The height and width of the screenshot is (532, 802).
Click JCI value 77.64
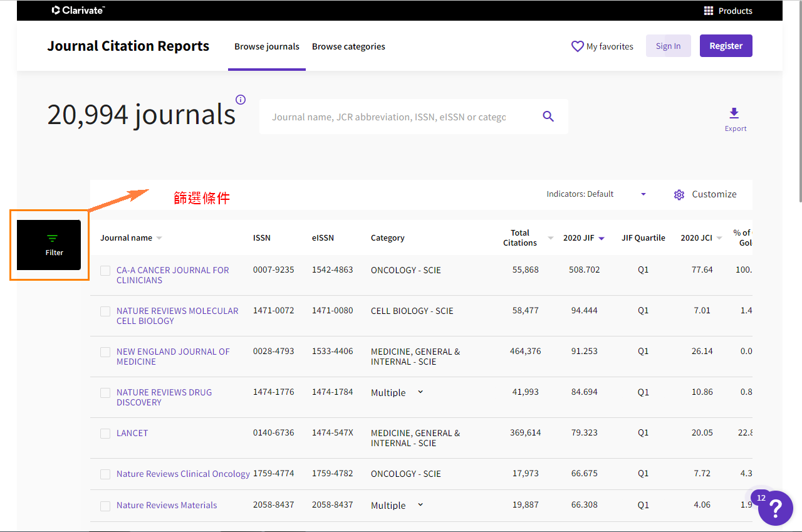pyautogui.click(x=702, y=270)
